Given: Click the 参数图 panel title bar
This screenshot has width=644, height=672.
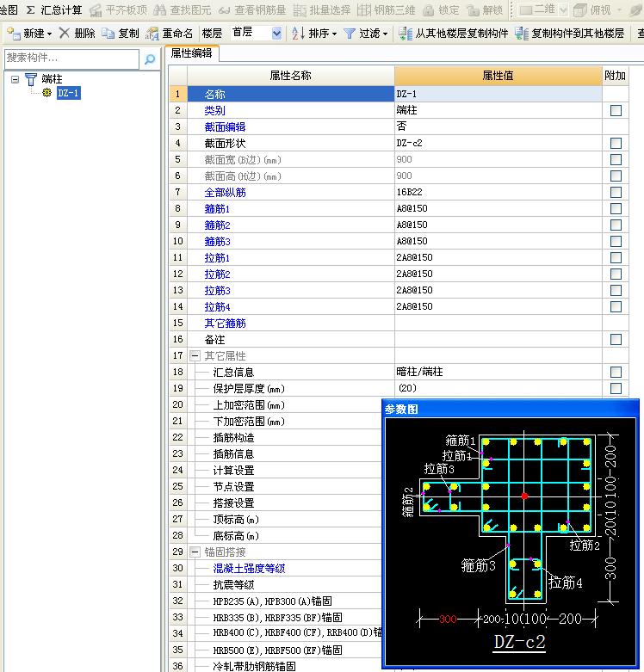Looking at the screenshot, I should 511,409.
